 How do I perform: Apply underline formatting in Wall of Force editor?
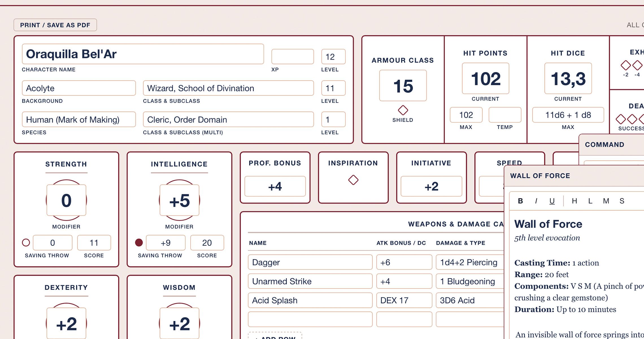[552, 201]
